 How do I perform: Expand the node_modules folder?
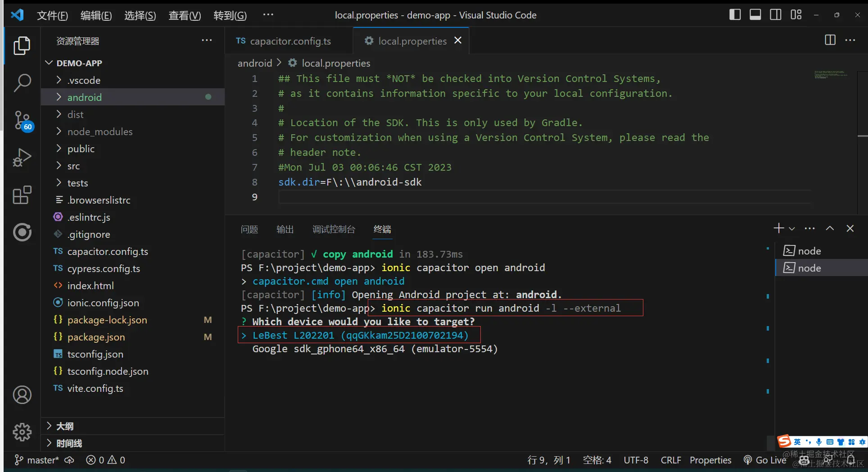[133, 132]
